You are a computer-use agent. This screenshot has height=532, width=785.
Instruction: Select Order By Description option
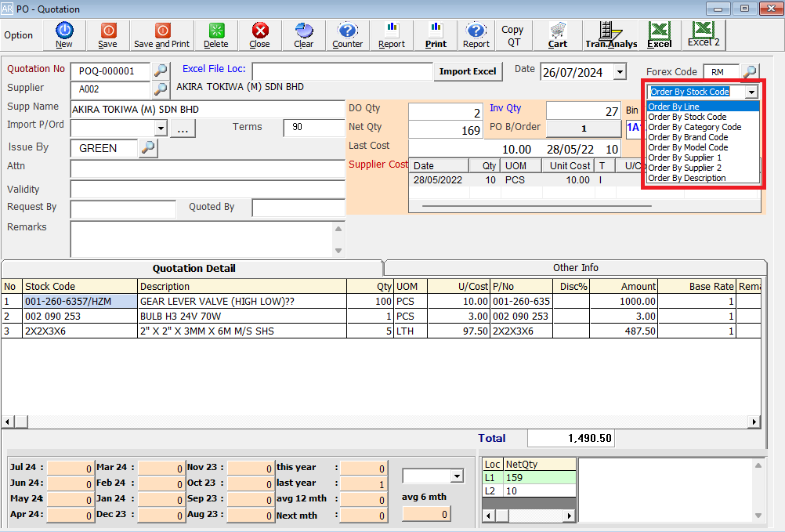[703, 178]
